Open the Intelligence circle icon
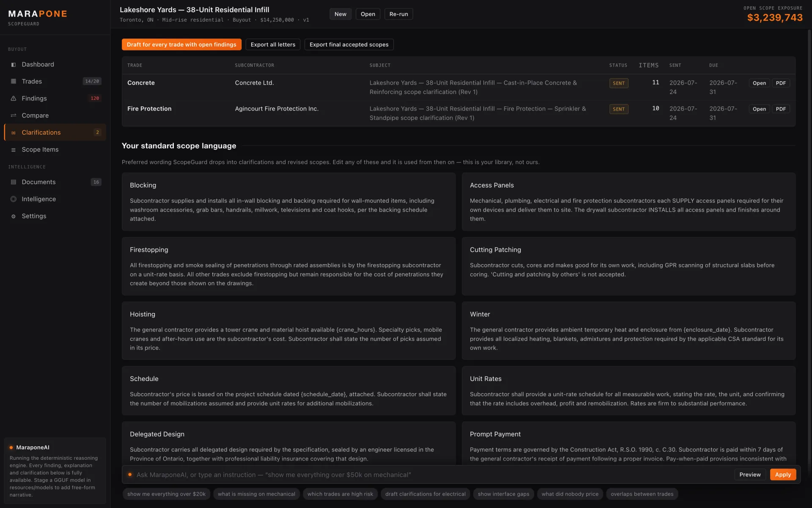This screenshot has width=812, height=508. [x=14, y=199]
